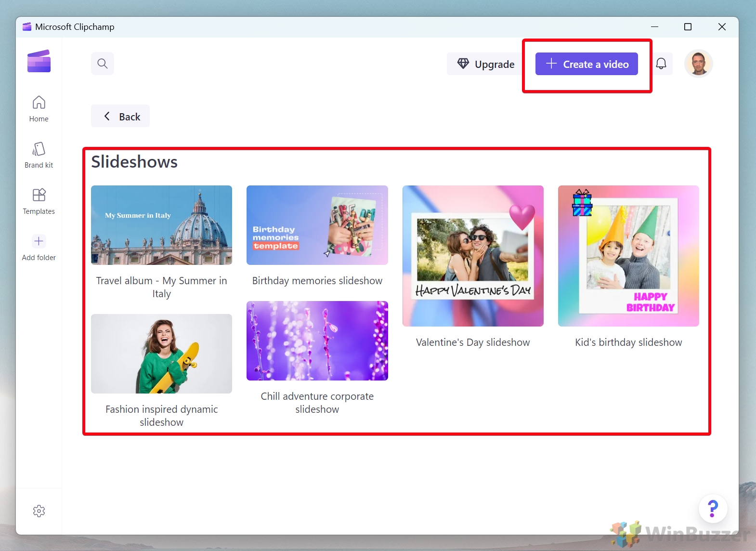Image resolution: width=756 pixels, height=551 pixels.
Task: Minimize the Microsoft Clipchamp window
Action: tap(654, 27)
